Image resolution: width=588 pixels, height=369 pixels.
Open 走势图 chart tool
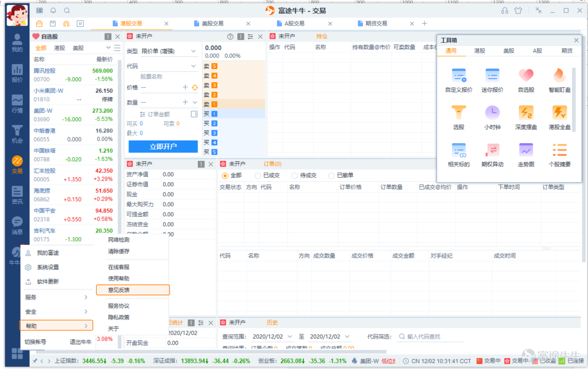[526, 155]
